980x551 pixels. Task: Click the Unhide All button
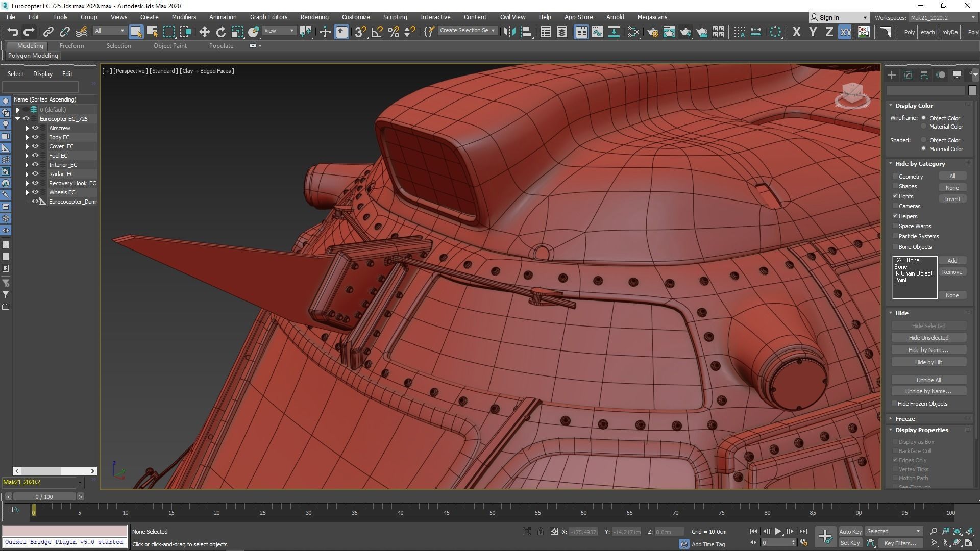click(x=928, y=380)
